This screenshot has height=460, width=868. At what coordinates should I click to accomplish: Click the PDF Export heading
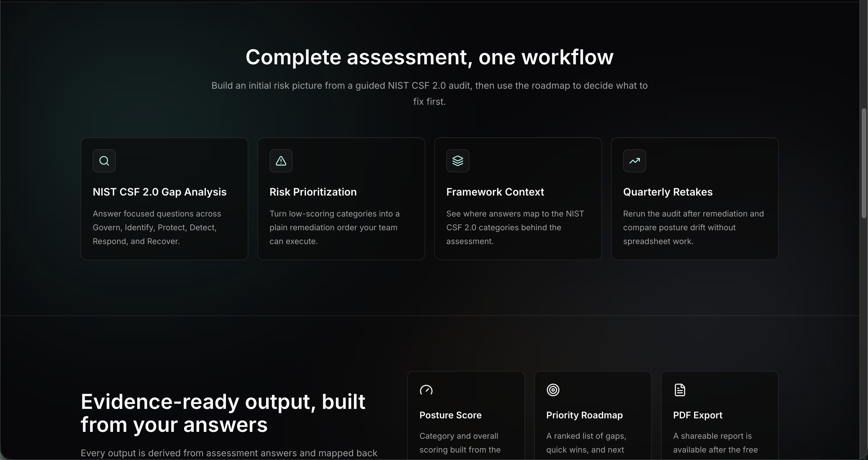[698, 415]
